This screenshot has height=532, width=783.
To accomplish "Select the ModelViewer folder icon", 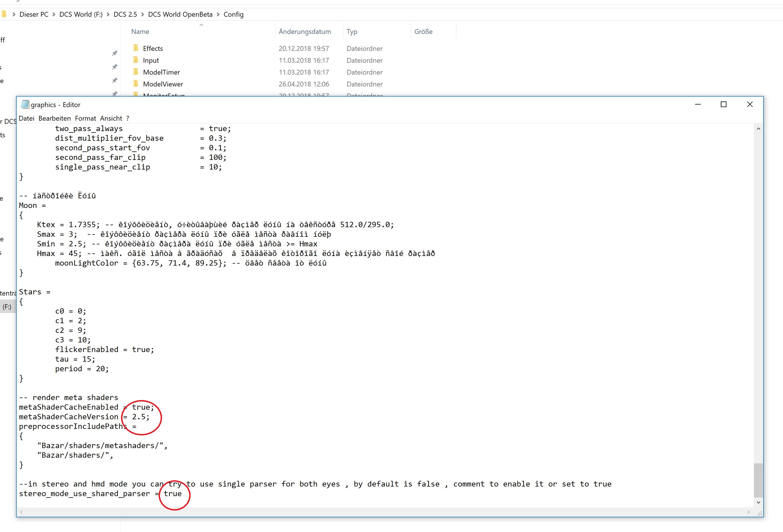I will [136, 84].
